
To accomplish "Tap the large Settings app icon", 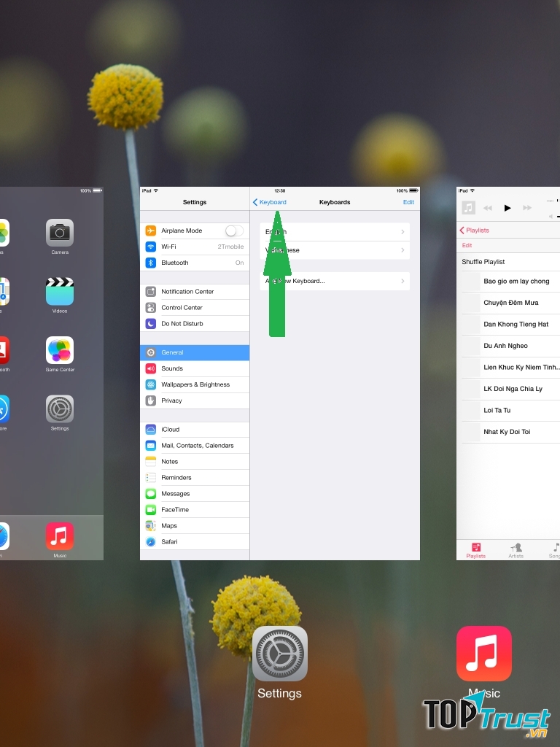I will [279, 654].
